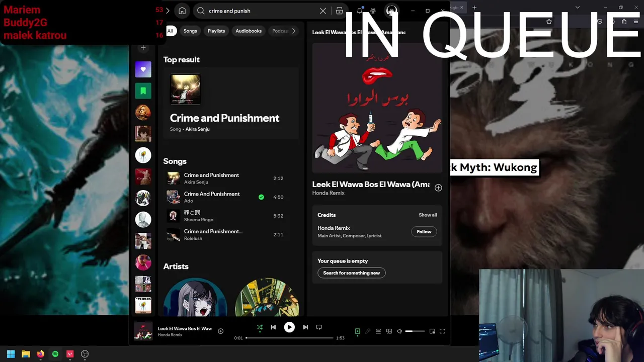Filter results by Audiobooks

(x=249, y=31)
